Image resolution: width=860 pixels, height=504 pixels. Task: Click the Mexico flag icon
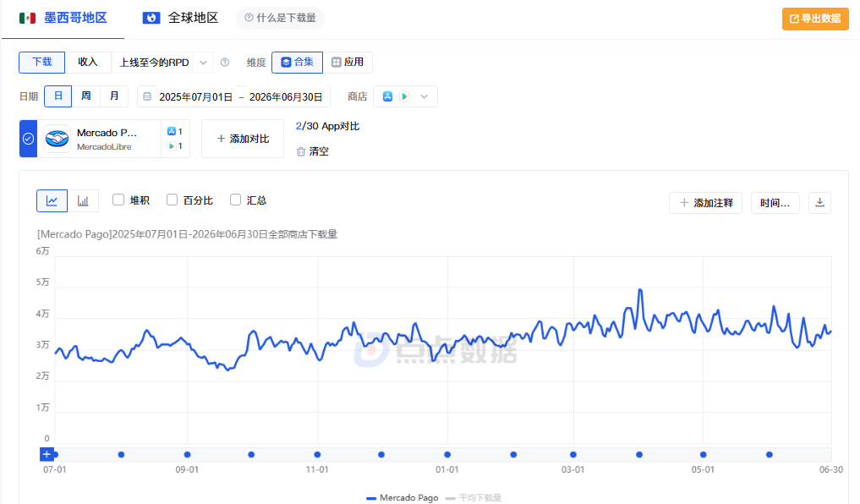(x=27, y=18)
